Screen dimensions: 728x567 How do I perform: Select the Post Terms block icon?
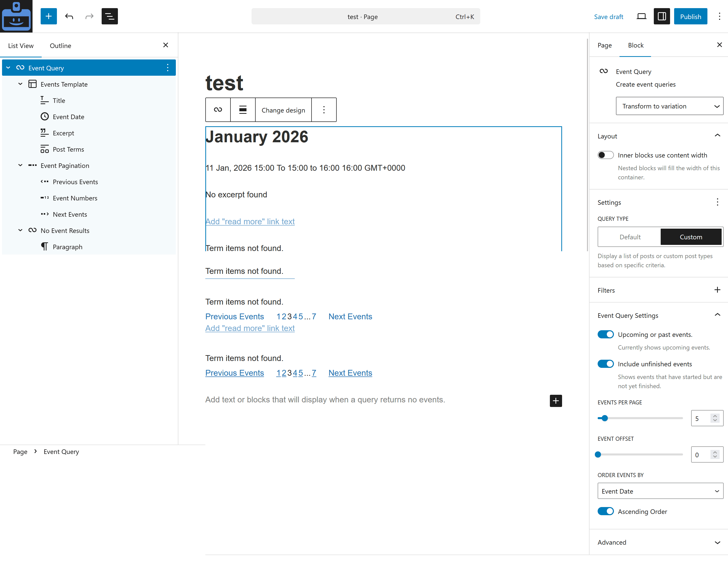(44, 149)
